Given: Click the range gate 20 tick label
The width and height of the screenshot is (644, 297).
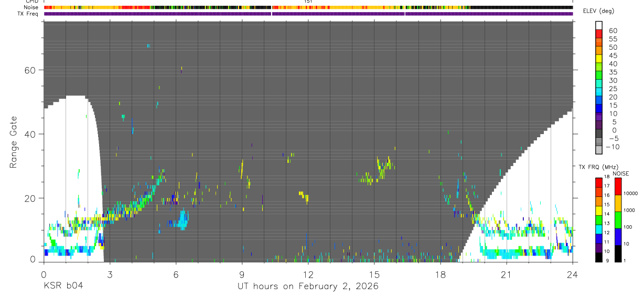Looking at the screenshot, I should 30,199.
